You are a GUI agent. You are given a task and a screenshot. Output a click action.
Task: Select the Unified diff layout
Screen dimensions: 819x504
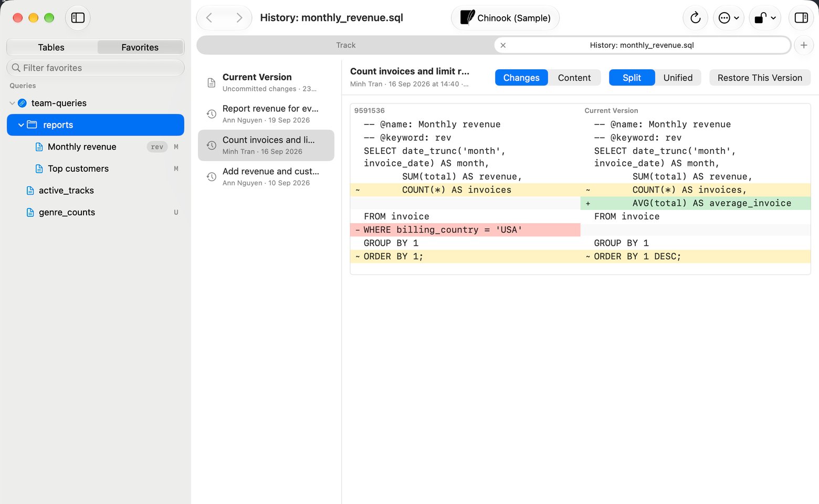click(678, 78)
